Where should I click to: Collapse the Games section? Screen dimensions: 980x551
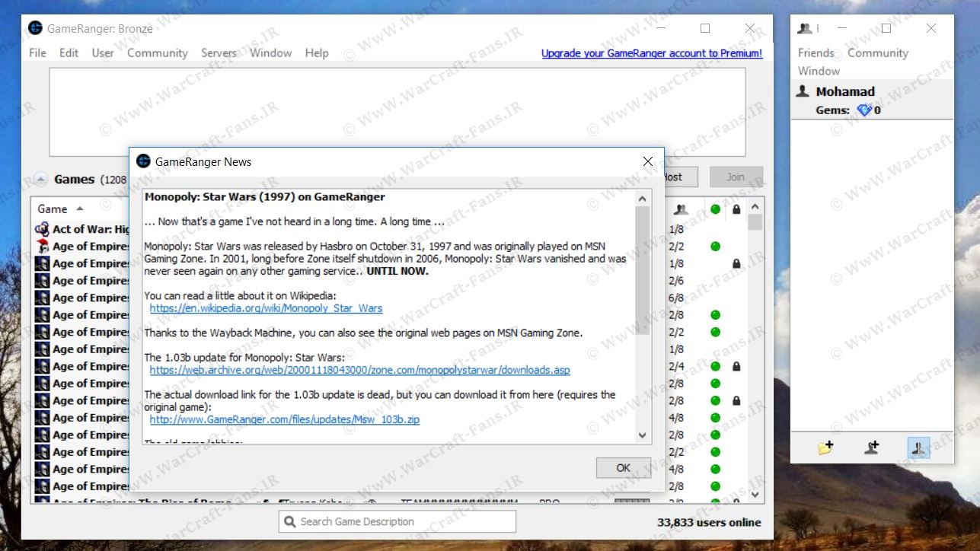(41, 180)
